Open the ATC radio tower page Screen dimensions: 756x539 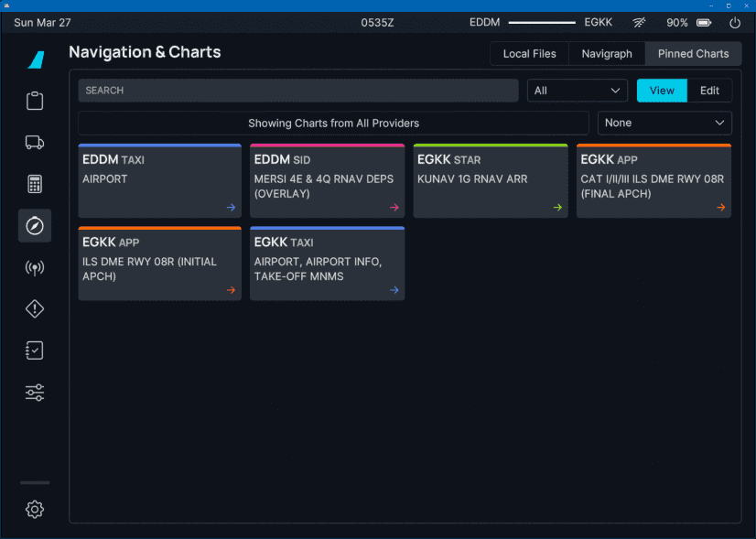tap(35, 268)
